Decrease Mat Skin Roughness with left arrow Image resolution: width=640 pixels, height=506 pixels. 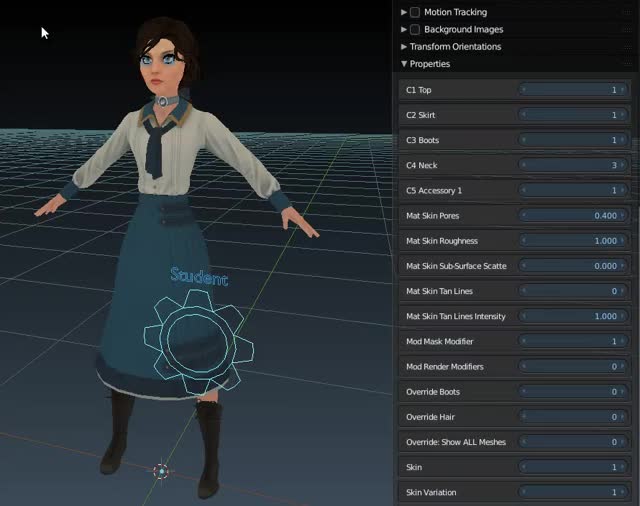click(524, 241)
